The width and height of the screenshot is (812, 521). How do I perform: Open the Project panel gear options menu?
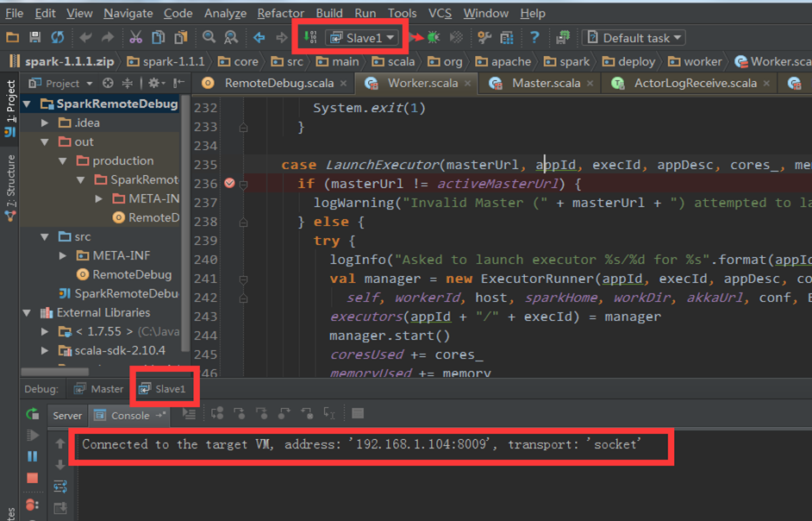(x=156, y=83)
